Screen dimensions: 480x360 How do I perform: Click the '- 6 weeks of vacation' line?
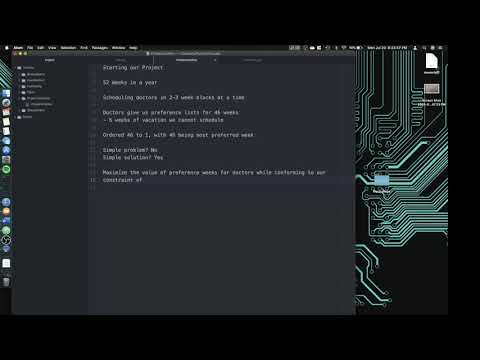(x=163, y=120)
